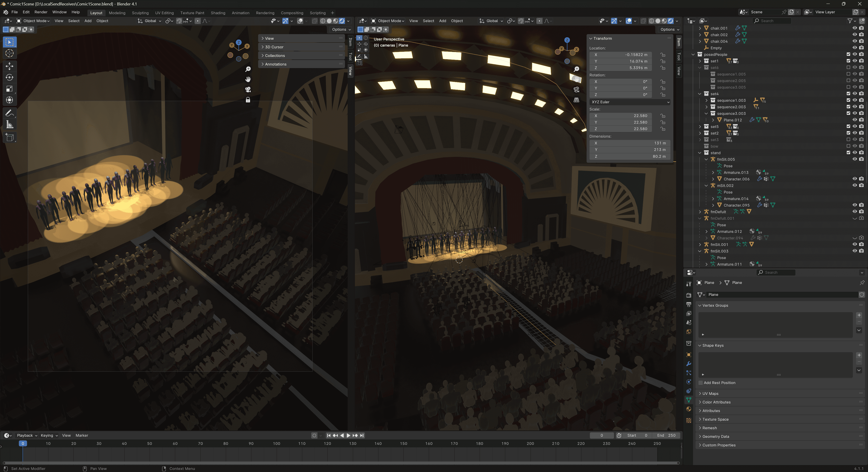Select the Measure tool
Image resolution: width=868 pixels, height=472 pixels.
(9, 125)
